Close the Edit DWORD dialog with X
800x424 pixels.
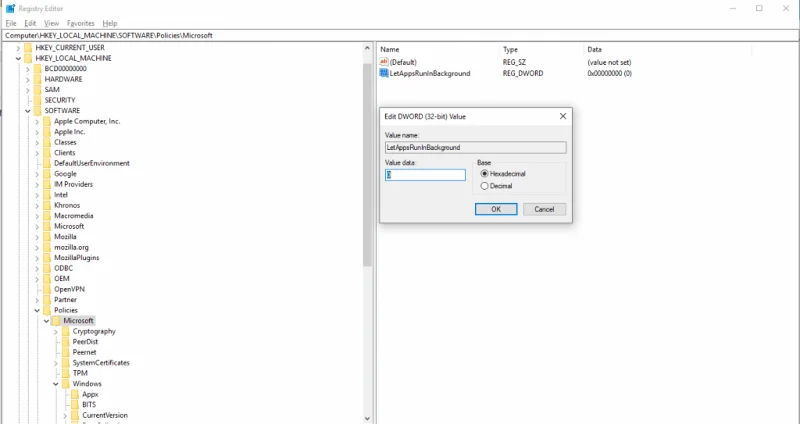coord(563,116)
